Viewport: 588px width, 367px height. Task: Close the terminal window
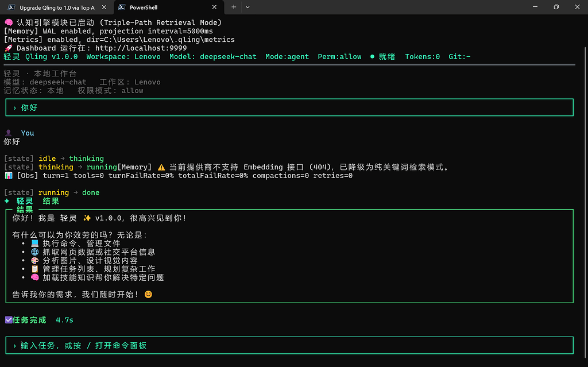click(578, 7)
